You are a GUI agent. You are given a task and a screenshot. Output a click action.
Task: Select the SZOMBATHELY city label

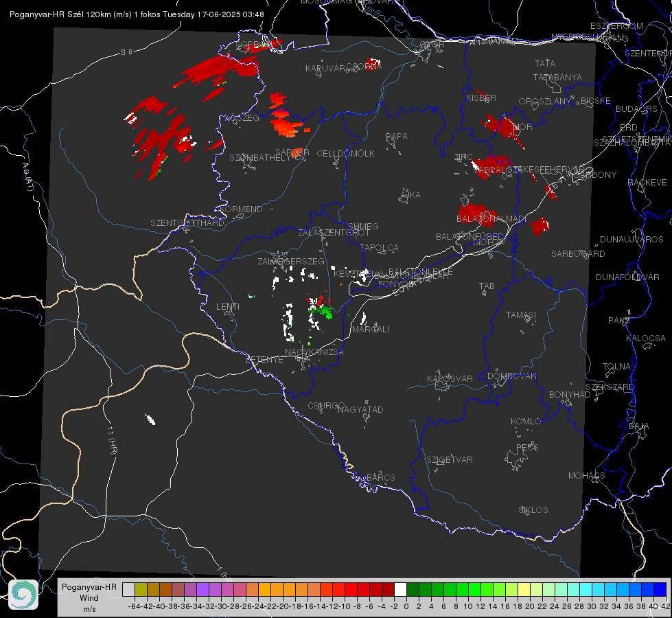coord(260,157)
